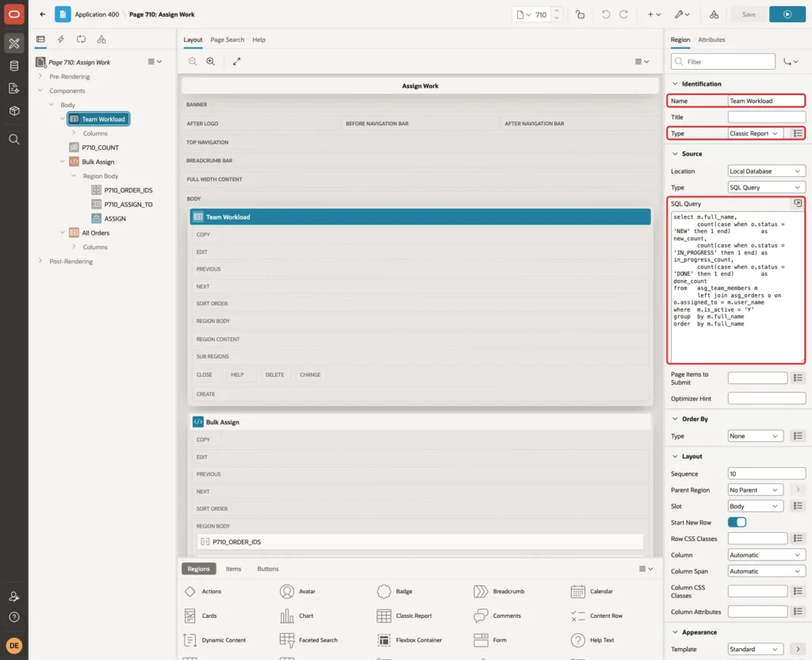Screen dimensions: 812x660
Task: Open administration user icon in sidebar
Action: (x=14, y=597)
